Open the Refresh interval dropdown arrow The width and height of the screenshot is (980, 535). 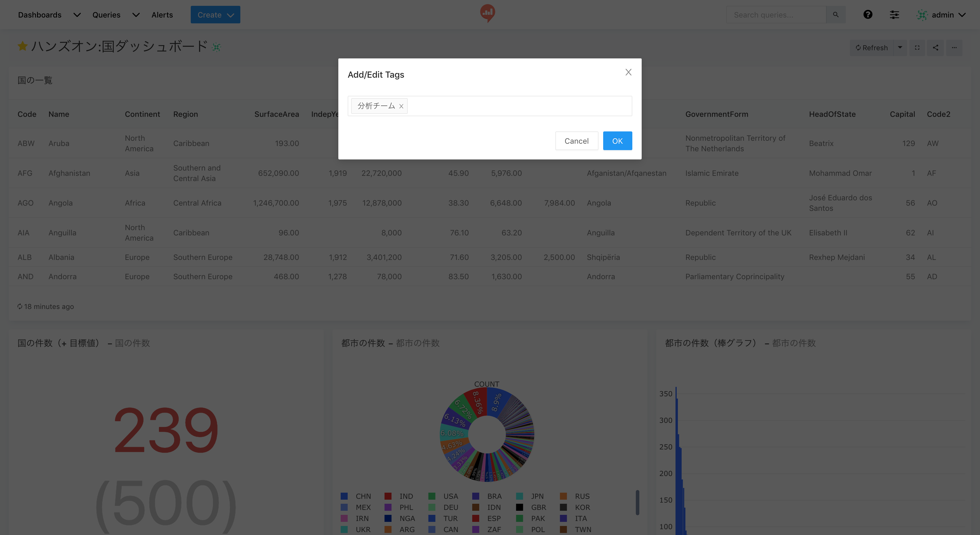point(900,48)
